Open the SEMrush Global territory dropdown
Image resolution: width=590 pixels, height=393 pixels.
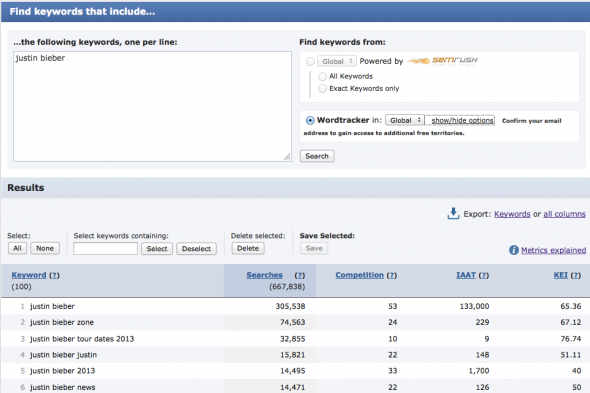(x=336, y=61)
